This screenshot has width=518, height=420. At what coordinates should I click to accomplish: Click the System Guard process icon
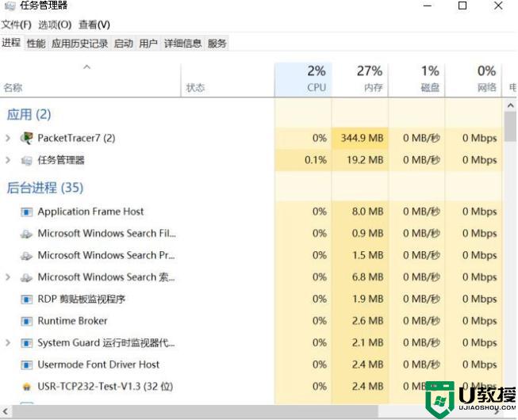point(26,343)
